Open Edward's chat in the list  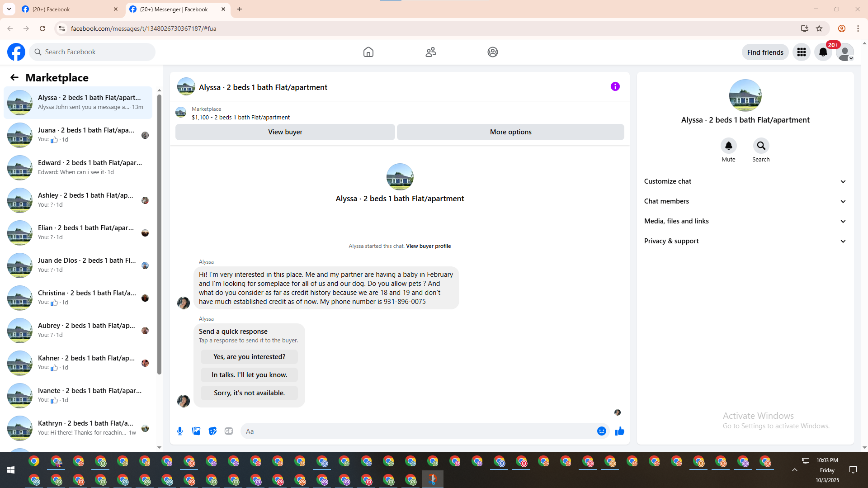click(78, 168)
